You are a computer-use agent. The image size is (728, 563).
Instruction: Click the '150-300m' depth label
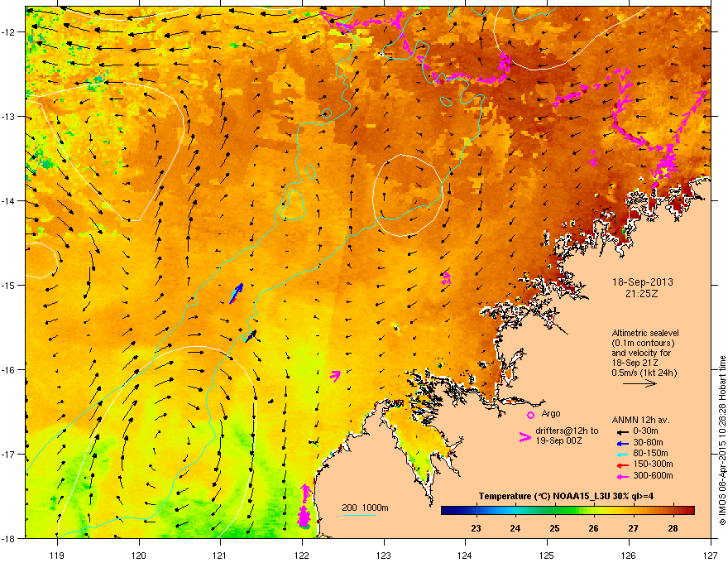point(653,464)
